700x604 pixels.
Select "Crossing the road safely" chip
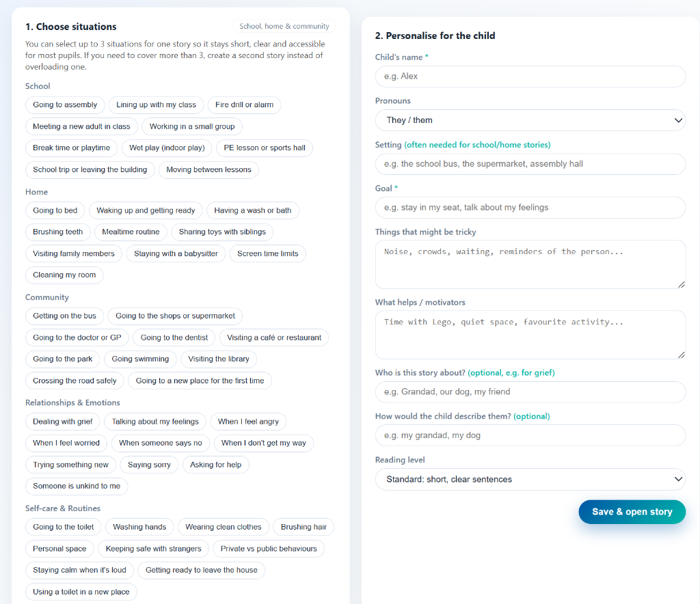tap(74, 381)
